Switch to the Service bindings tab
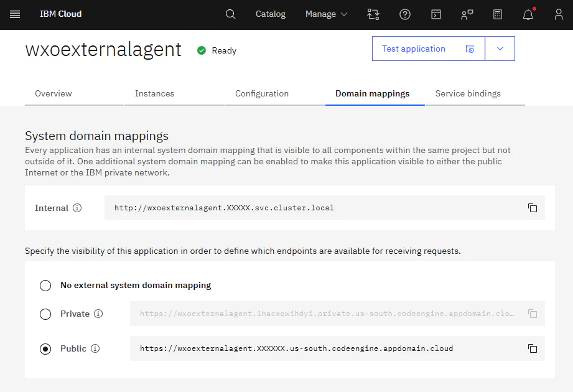 [x=475, y=94]
